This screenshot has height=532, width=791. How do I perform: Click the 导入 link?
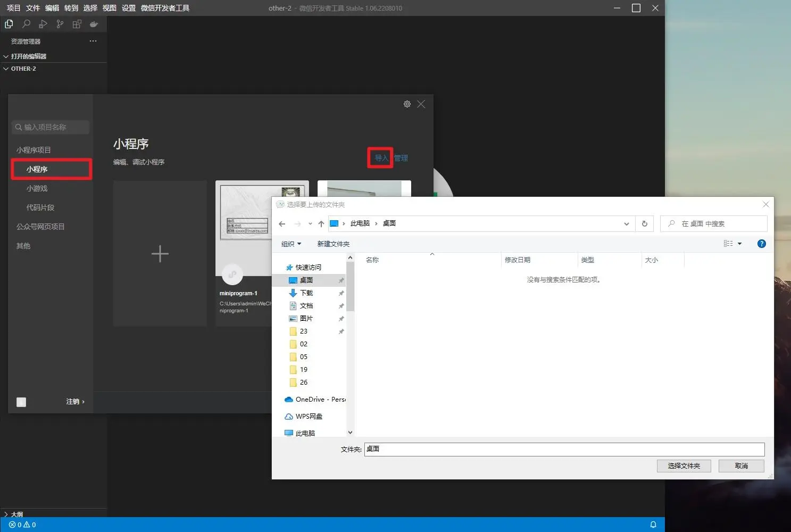(x=381, y=158)
